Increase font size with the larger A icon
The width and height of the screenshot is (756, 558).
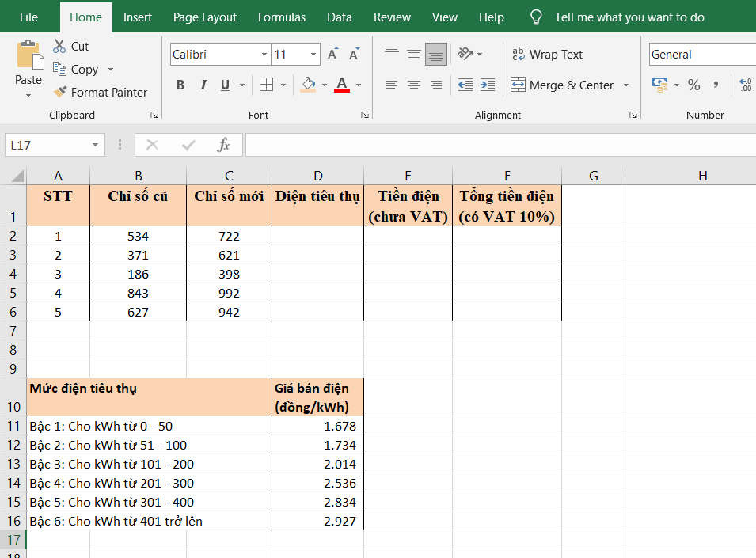(332, 55)
